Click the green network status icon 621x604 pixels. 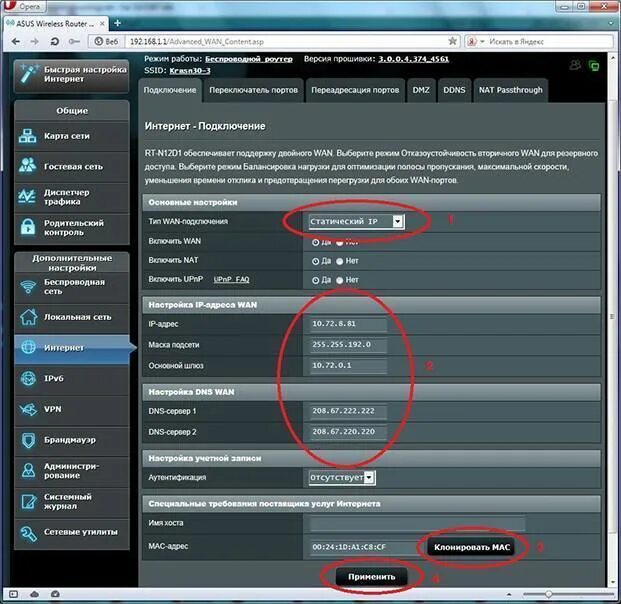594,65
